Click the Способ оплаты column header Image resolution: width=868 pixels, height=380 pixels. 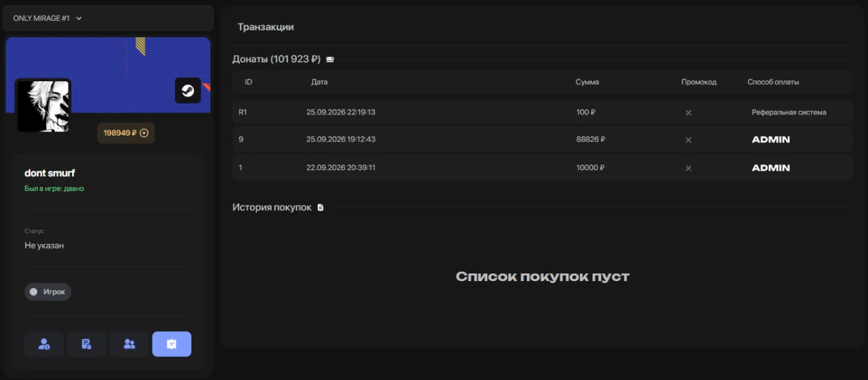(773, 82)
